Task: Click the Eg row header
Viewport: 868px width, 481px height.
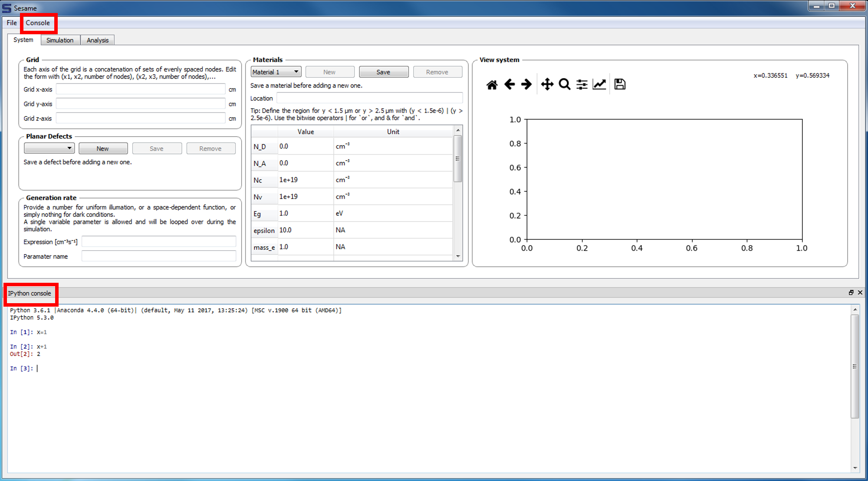Action: pyautogui.click(x=264, y=214)
